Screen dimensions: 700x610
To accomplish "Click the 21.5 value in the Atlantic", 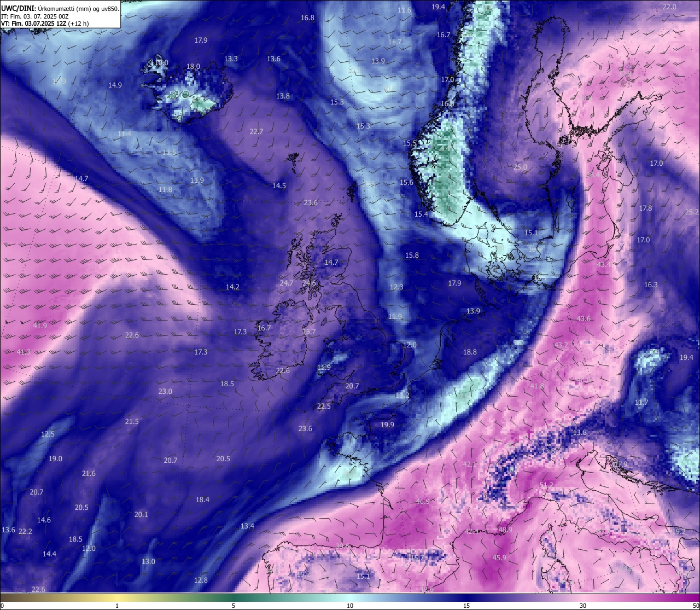I will click(132, 421).
